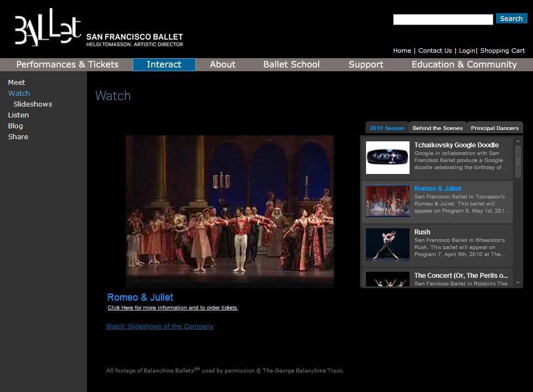Select the Interact menu item

pyautogui.click(x=164, y=65)
